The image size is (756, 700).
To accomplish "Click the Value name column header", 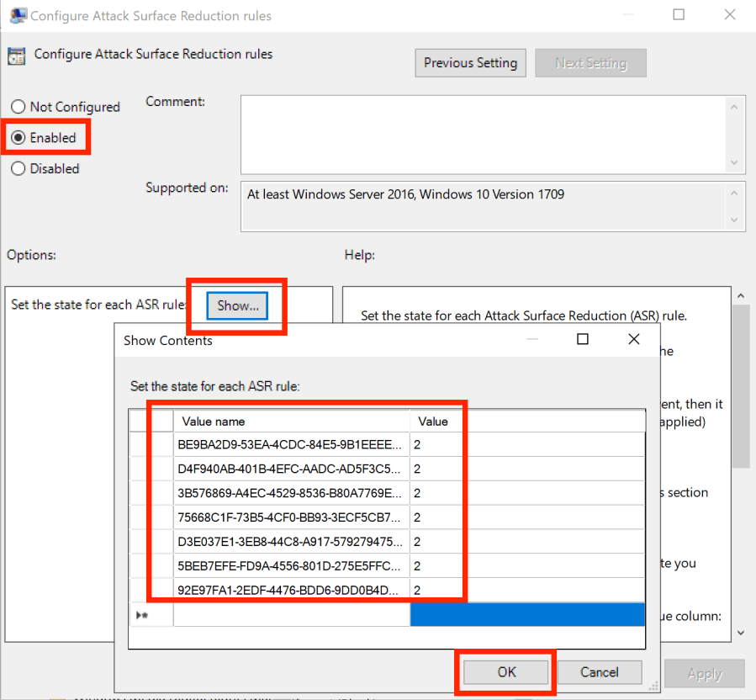I will click(292, 422).
